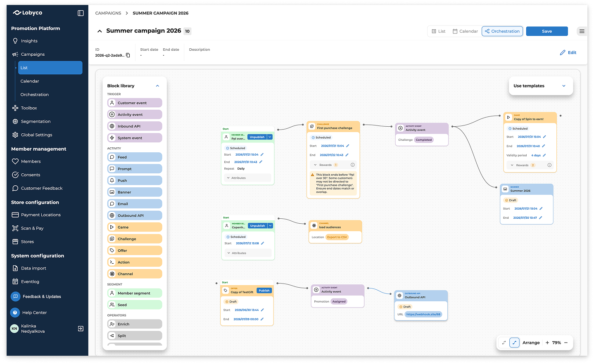The image size is (594, 364).
Task: Click the Save button
Action: point(547,31)
